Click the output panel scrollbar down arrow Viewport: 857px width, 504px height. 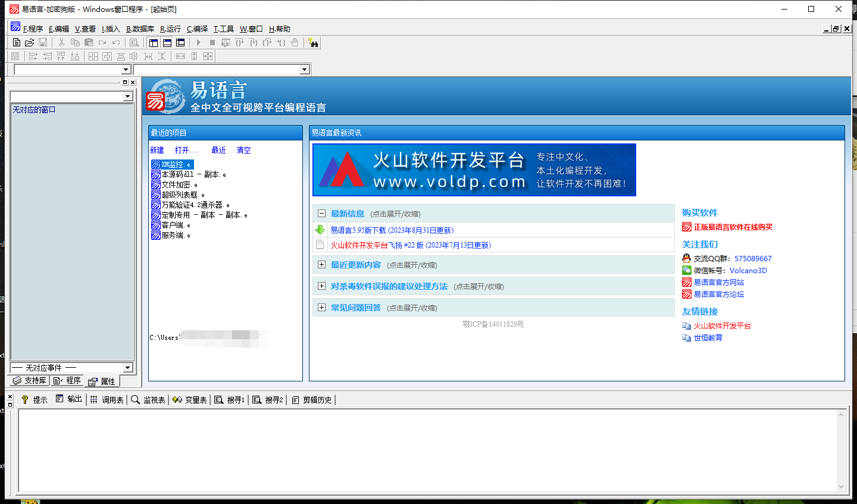(842, 486)
